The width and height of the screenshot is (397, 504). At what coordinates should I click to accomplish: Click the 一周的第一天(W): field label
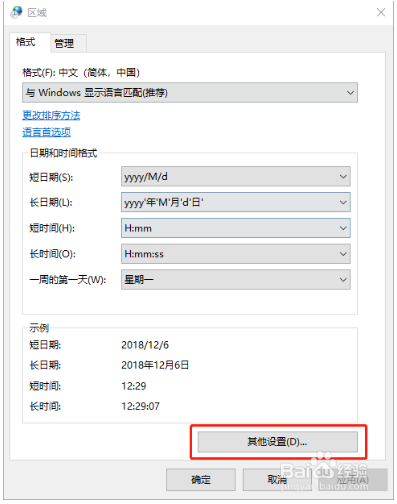pyautogui.click(x=68, y=280)
